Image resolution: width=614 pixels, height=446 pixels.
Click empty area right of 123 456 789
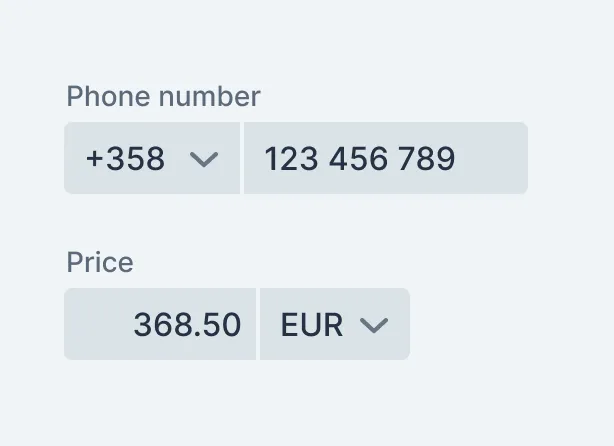click(x=492, y=159)
